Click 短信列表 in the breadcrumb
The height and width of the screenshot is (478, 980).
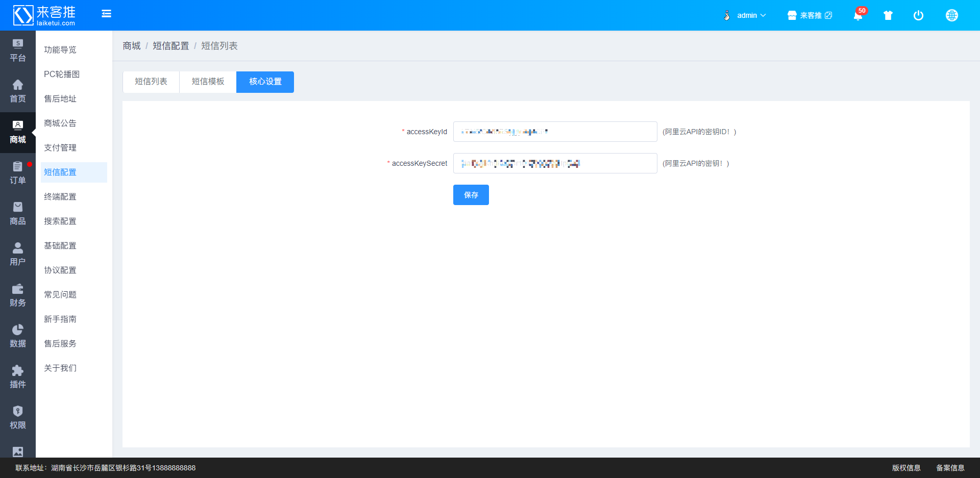click(x=219, y=46)
